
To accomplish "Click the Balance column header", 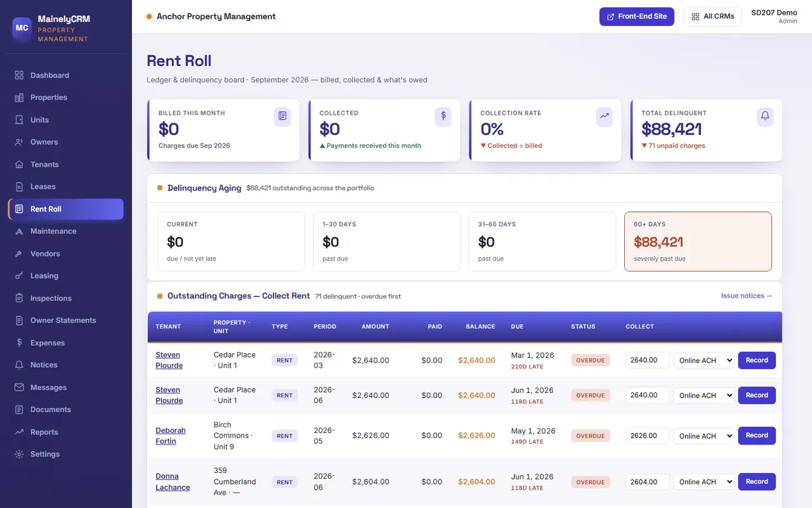I will point(480,326).
